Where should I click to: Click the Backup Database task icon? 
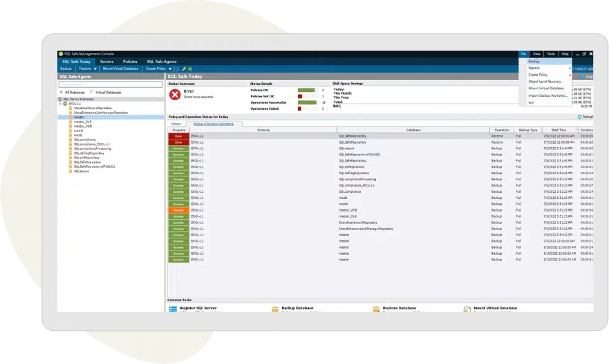click(275, 309)
